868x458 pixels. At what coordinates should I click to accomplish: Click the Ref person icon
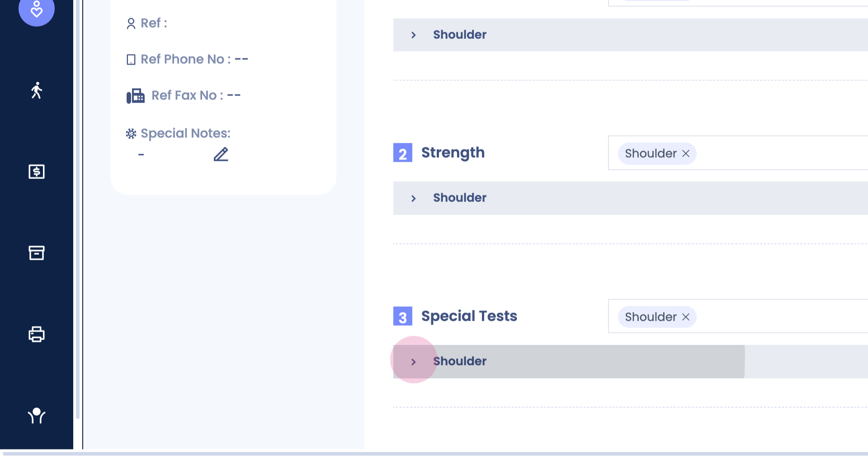(x=131, y=23)
